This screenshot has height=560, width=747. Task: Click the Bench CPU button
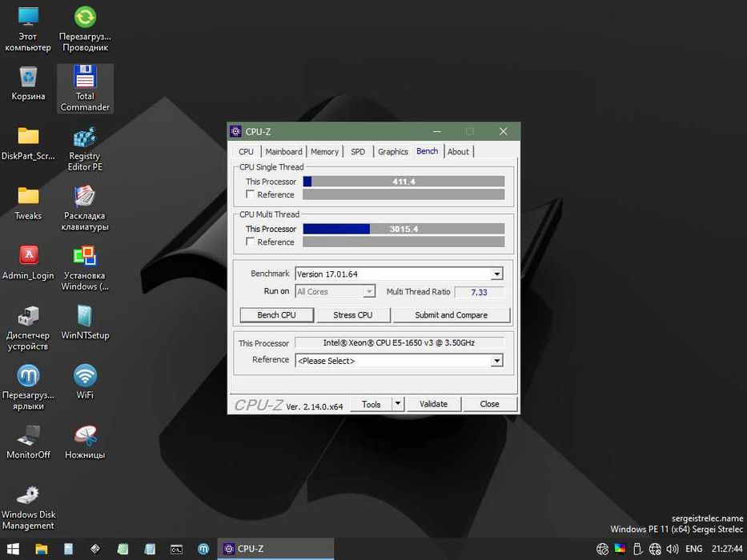[277, 314]
